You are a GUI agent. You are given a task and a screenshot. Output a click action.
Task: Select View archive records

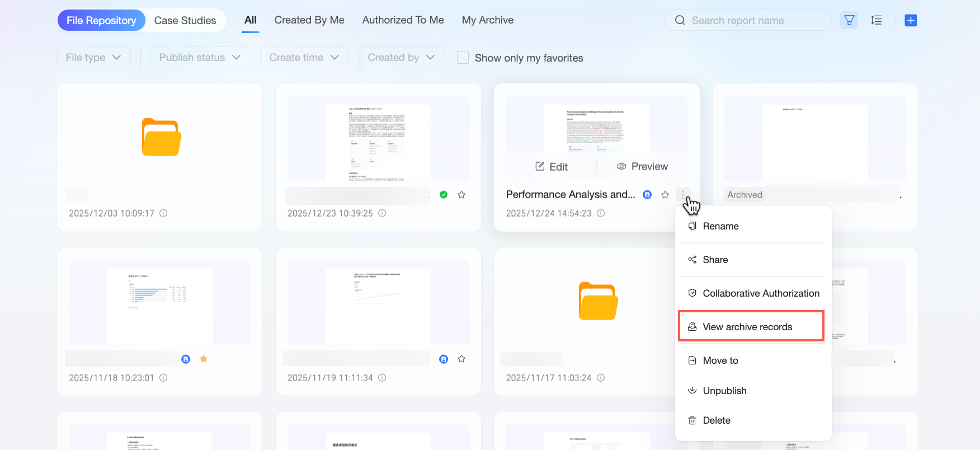[x=751, y=326]
